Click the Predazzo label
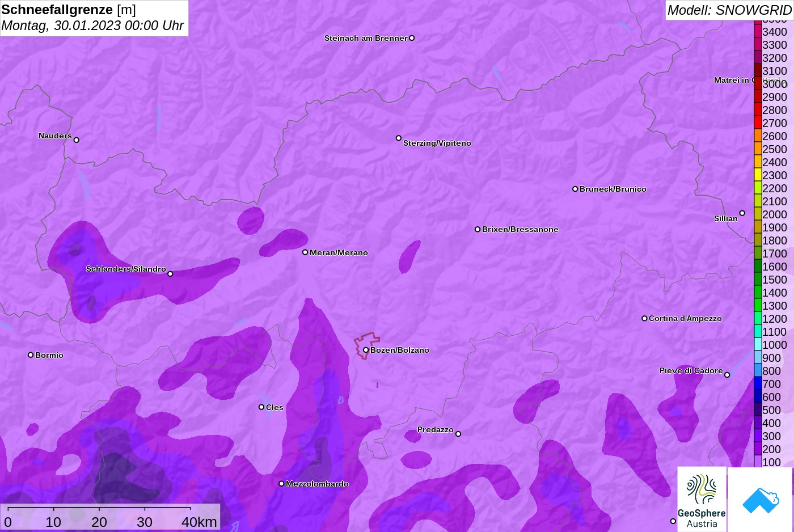Screen dimensions: 794x532 pyautogui.click(x=436, y=429)
